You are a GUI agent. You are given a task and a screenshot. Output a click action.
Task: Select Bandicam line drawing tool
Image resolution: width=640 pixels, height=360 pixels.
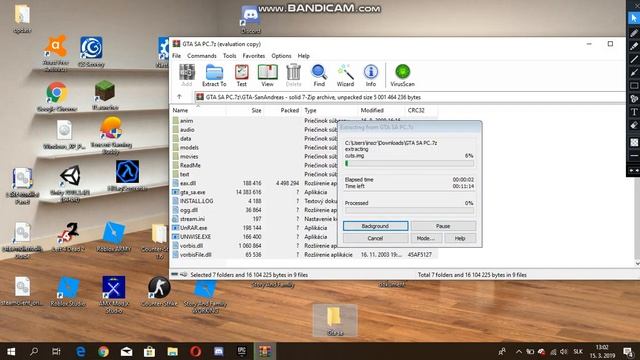tap(633, 60)
